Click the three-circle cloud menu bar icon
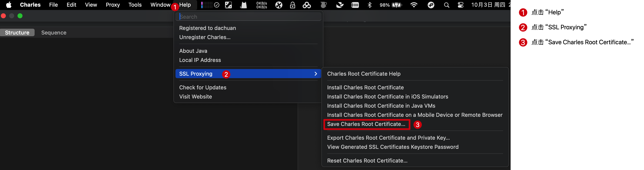 click(x=307, y=5)
